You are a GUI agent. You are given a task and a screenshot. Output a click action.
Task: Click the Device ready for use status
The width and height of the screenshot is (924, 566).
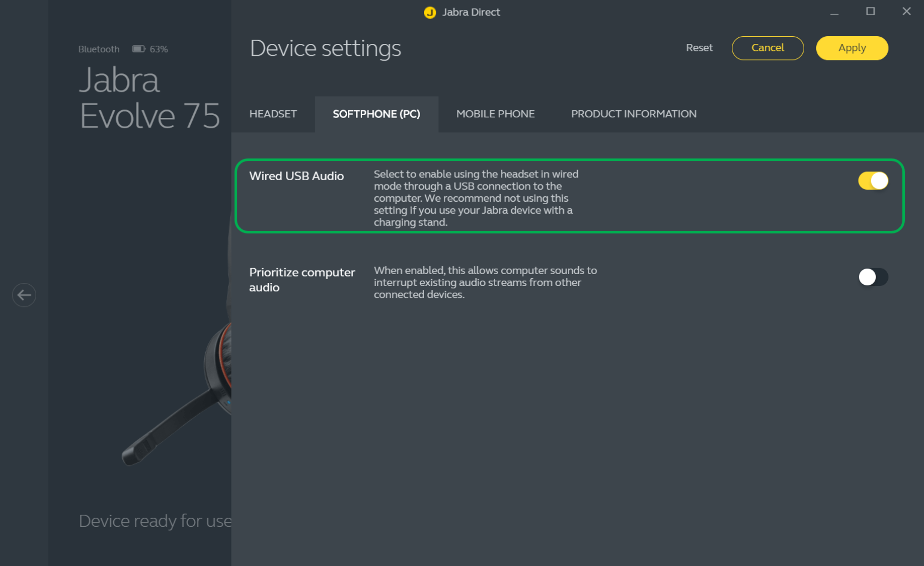(x=155, y=521)
